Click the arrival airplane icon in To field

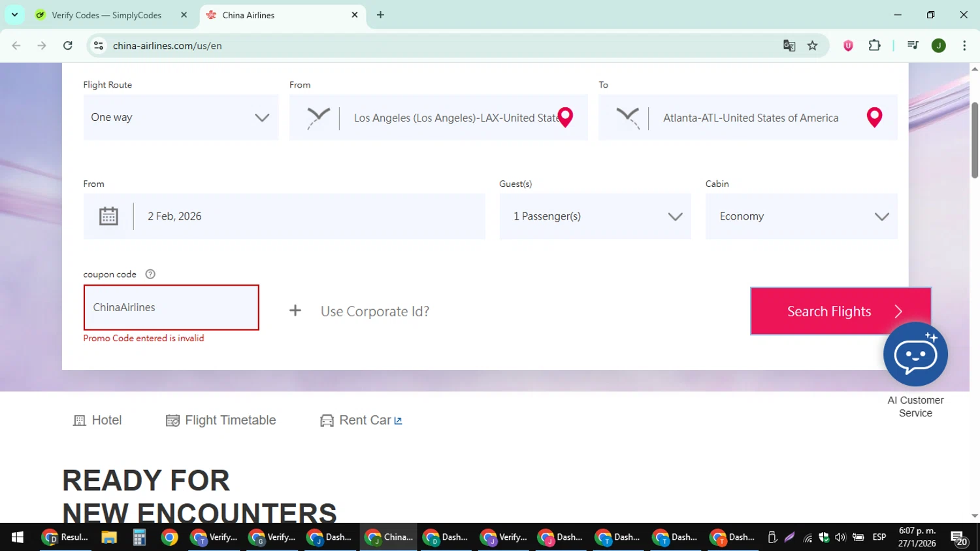[x=628, y=118]
